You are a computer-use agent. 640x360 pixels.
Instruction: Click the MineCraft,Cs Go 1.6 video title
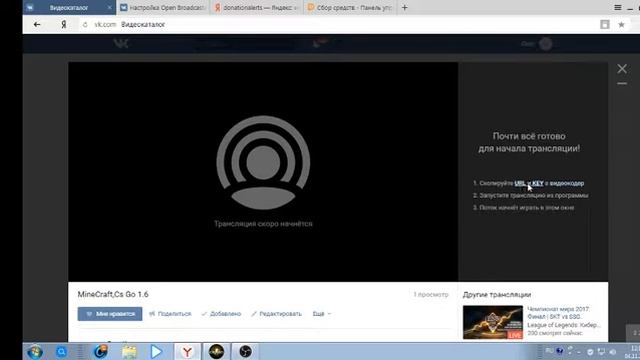113,294
